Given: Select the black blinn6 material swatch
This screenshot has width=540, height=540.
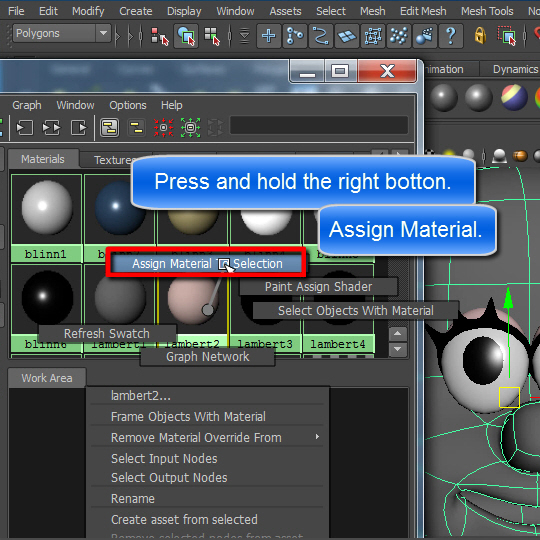Looking at the screenshot, I should 47,298.
